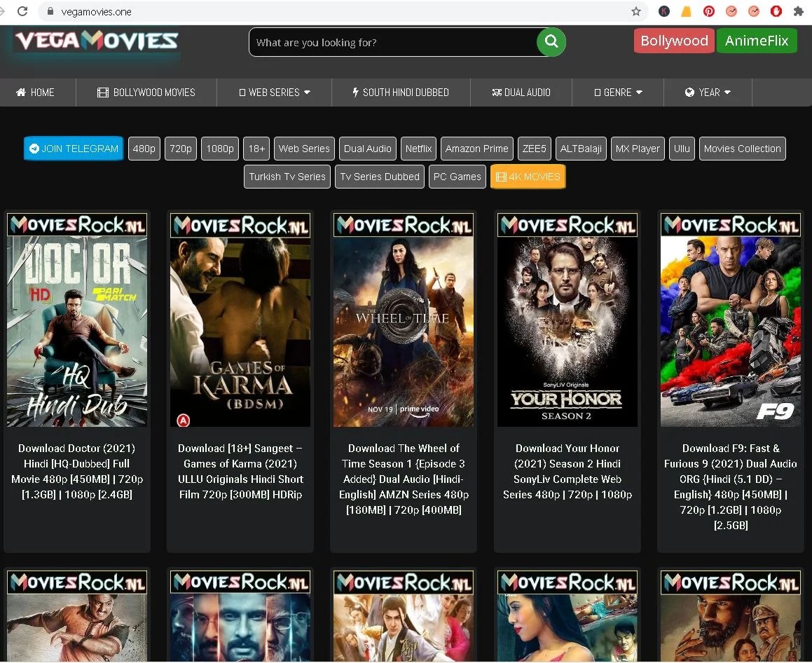Screen dimensions: 812x663
Task: Open The Wheel of Time poster
Action: click(404, 320)
